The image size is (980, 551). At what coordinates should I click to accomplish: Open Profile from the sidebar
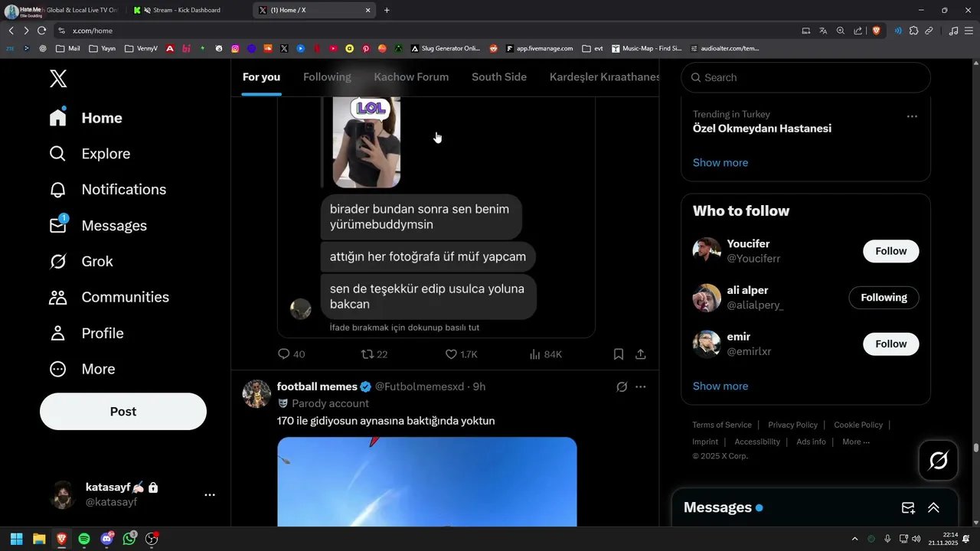point(86,333)
